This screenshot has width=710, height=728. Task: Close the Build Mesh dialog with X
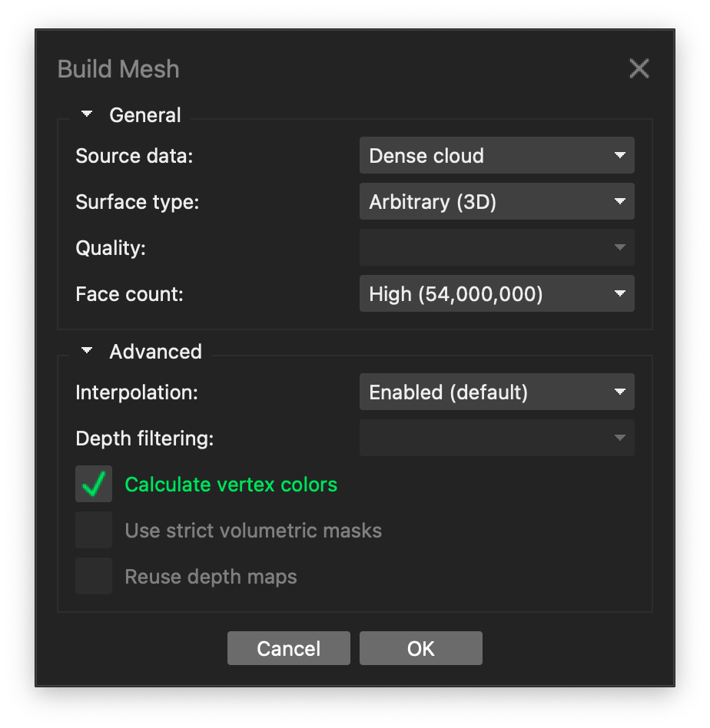[x=639, y=68]
